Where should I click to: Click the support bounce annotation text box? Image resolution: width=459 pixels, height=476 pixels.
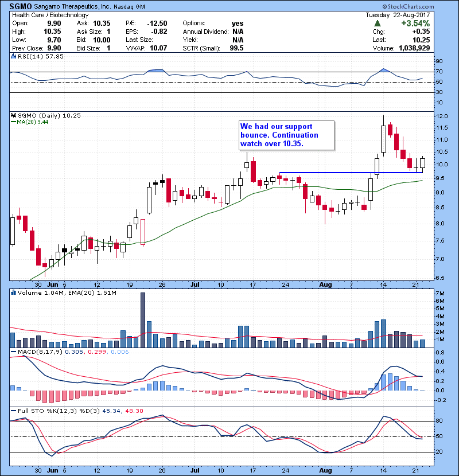click(x=286, y=135)
